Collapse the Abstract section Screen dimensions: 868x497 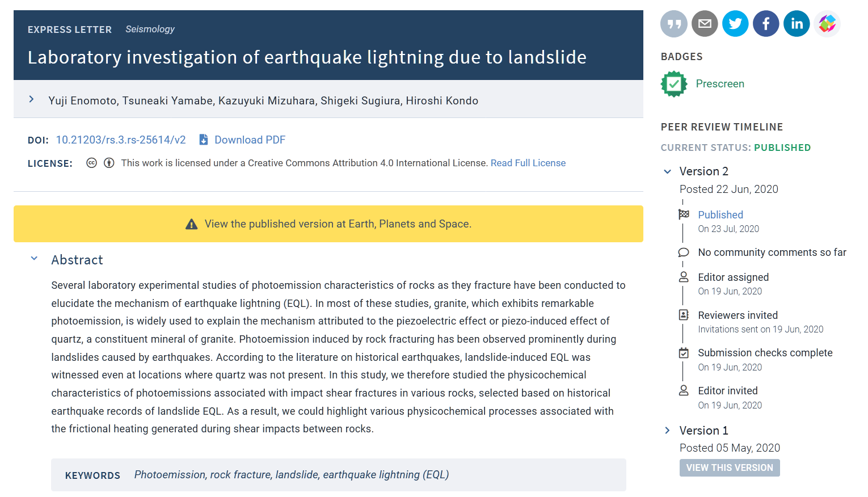34,259
